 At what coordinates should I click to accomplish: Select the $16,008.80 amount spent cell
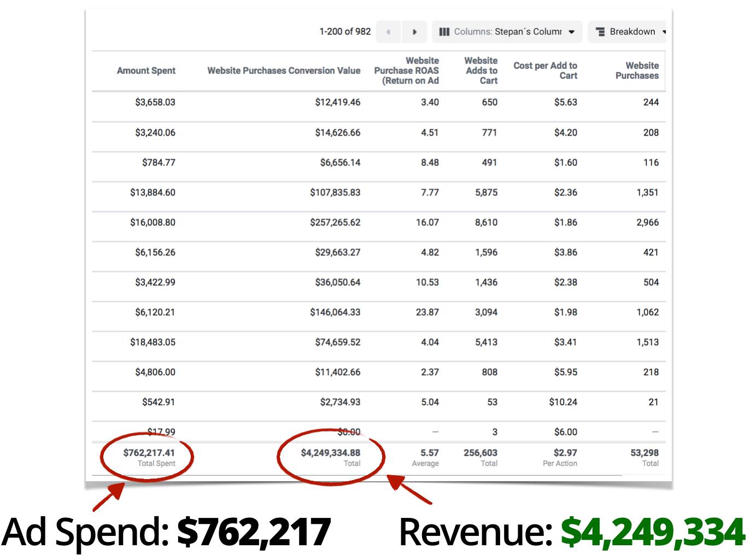tap(153, 223)
